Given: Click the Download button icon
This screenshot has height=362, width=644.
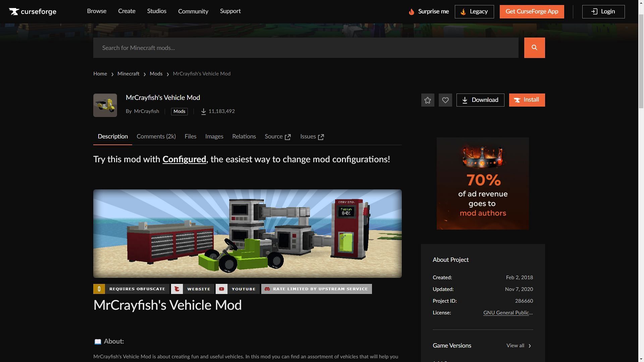Looking at the screenshot, I should [x=465, y=100].
